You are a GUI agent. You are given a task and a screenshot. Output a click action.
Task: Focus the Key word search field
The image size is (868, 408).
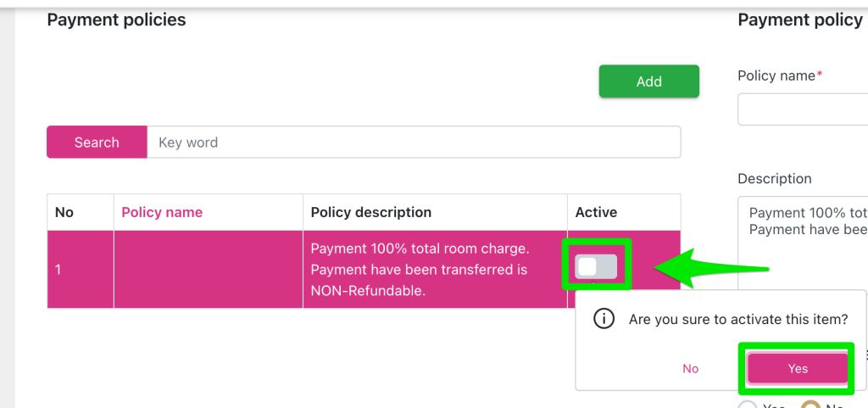[414, 143]
